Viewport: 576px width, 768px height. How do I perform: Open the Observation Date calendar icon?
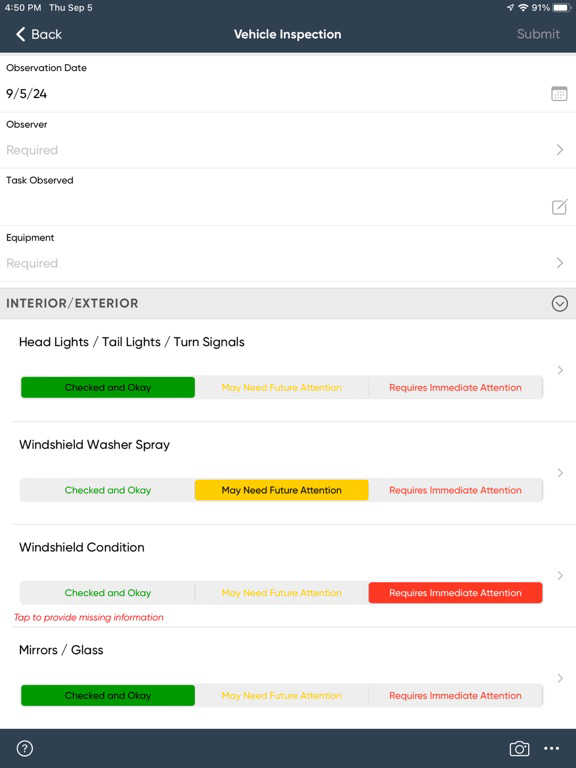pyautogui.click(x=559, y=94)
